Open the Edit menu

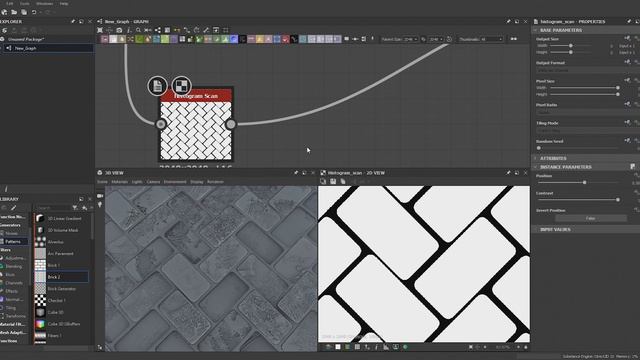[x=9, y=4]
